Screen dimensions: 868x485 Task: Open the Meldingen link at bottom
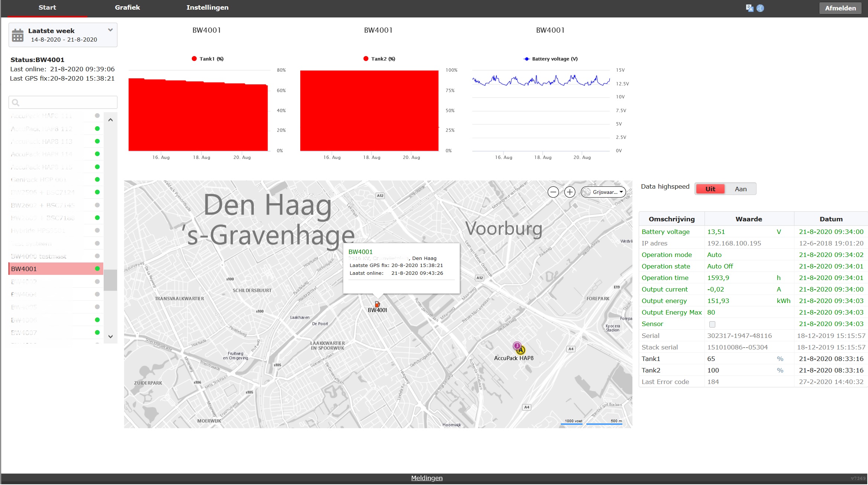pos(427,478)
